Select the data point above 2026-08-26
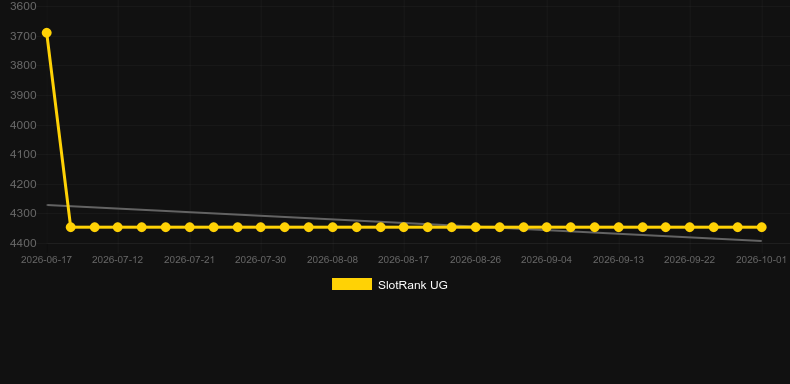This screenshot has height=384, width=790. tap(476, 227)
